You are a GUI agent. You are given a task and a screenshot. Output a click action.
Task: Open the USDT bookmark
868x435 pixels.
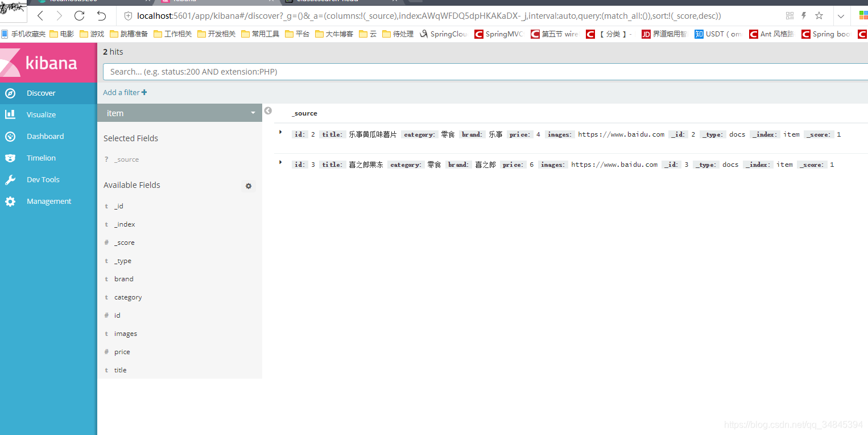click(718, 34)
